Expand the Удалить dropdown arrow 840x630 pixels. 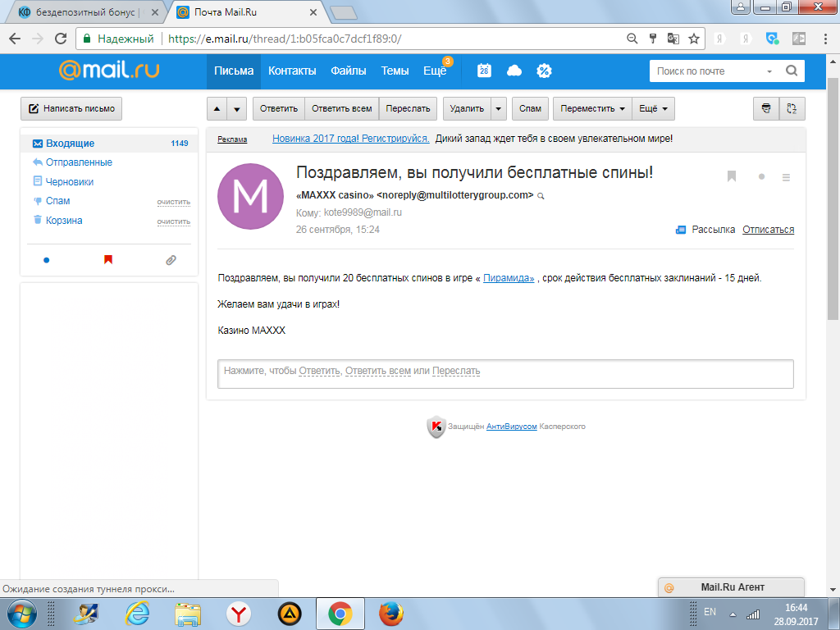coord(498,108)
